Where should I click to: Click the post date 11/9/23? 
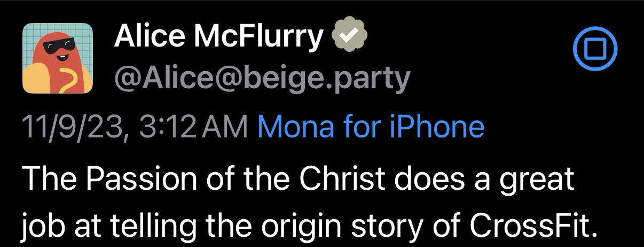70,127
